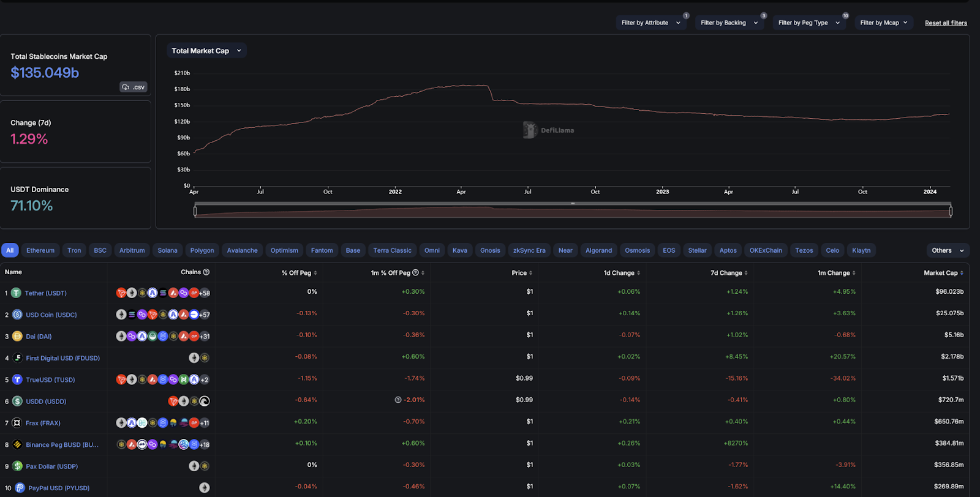Click the Tether coin logo icon
Viewport: 980px width, 497px height.
[17, 293]
